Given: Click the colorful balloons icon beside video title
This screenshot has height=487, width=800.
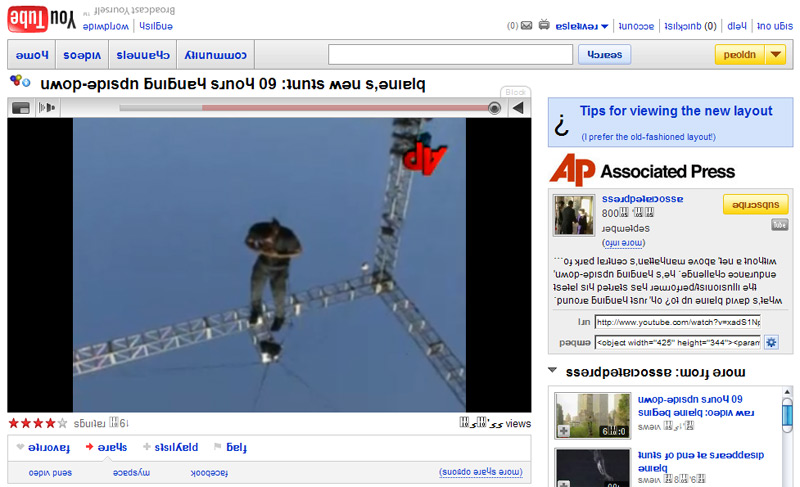Looking at the screenshot, I should [x=19, y=83].
